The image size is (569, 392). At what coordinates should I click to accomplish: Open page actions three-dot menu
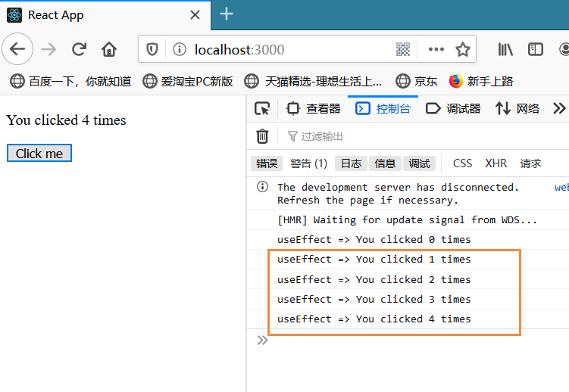click(x=436, y=49)
